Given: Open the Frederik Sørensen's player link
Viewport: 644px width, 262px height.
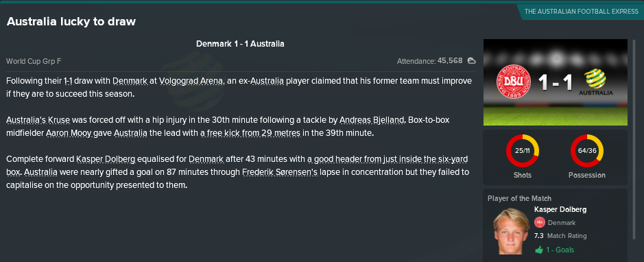Looking at the screenshot, I should pyautogui.click(x=280, y=172).
